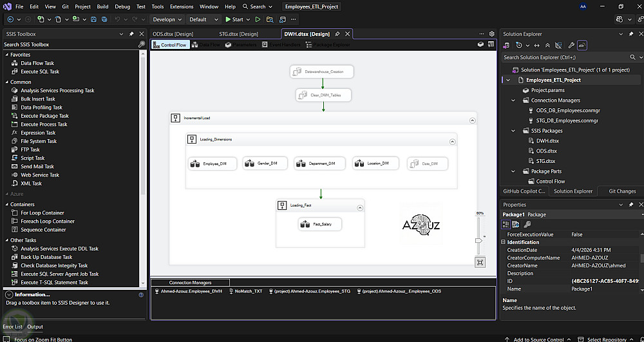
Task: Adjust the canvas zoom slider handle
Action: pyautogui.click(x=478, y=240)
